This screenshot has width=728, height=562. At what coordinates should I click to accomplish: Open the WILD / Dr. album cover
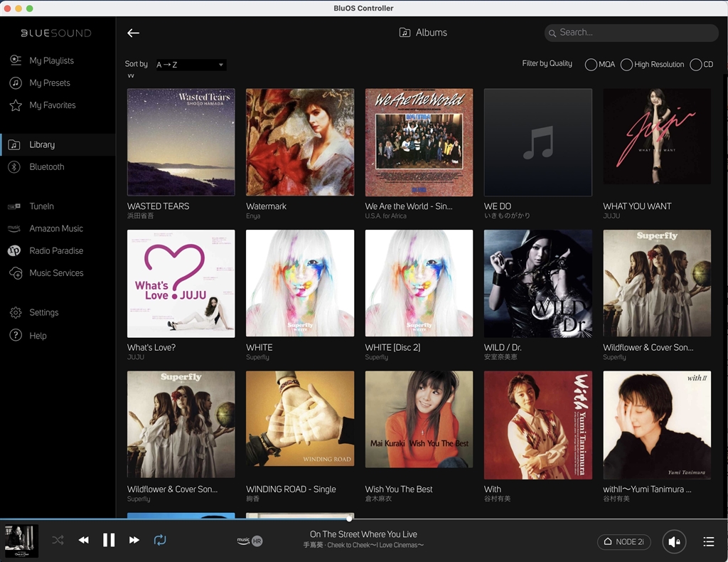538,283
